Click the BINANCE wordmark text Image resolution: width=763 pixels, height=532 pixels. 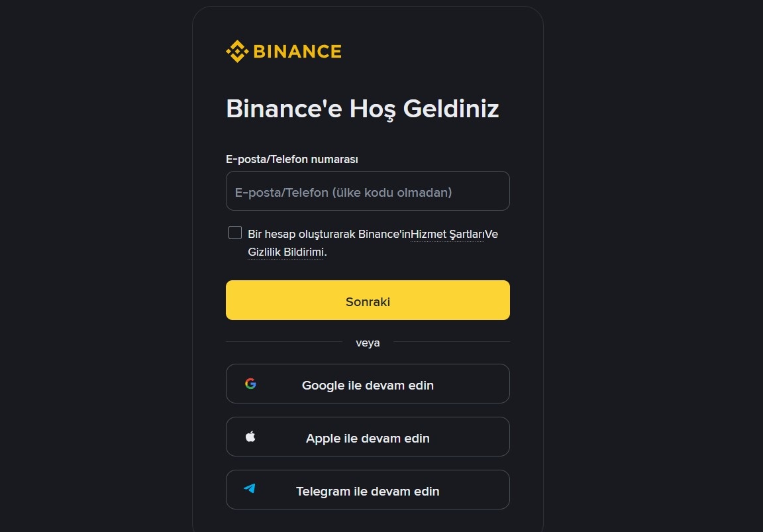tap(297, 51)
